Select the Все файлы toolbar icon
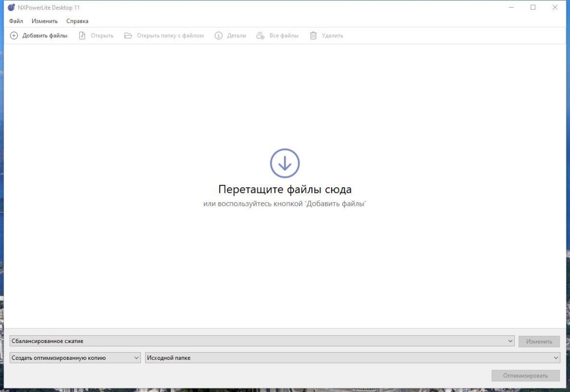The image size is (570, 392). coord(260,36)
